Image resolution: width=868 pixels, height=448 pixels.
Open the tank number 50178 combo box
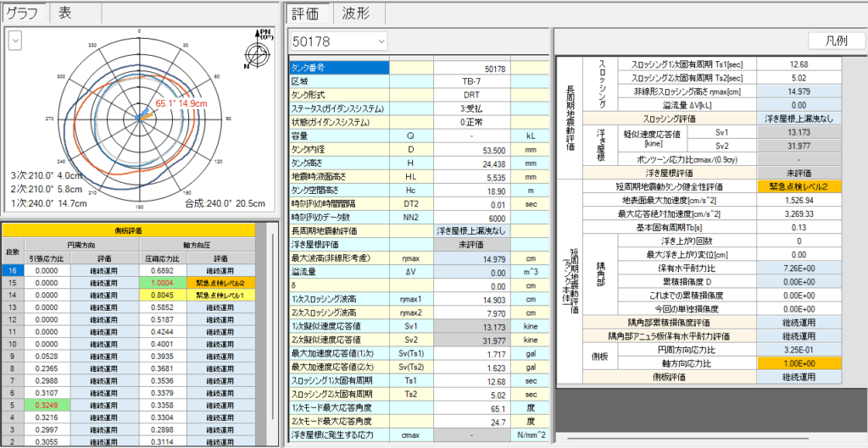click(337, 41)
